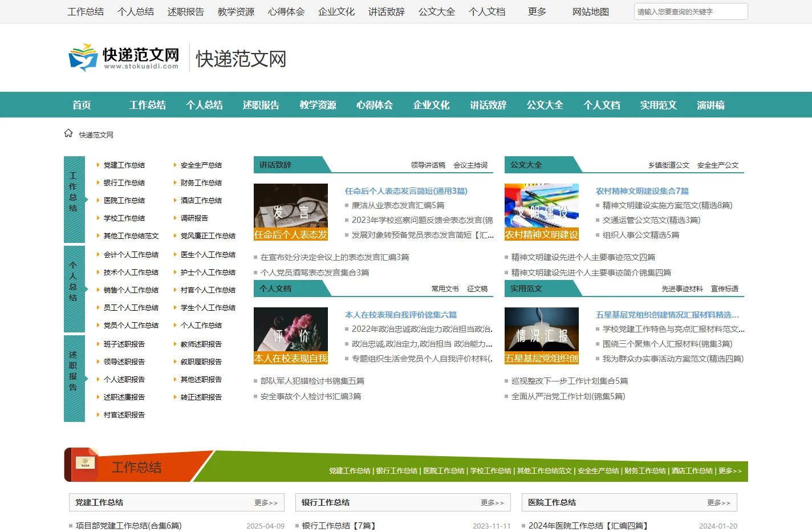This screenshot has width=812, height=532.
Task: Open 学生个人工作总结 sidebar link
Action: (x=208, y=307)
